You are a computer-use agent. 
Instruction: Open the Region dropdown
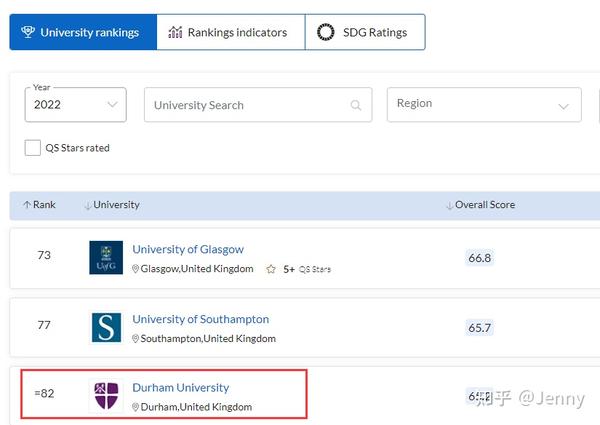(x=484, y=104)
